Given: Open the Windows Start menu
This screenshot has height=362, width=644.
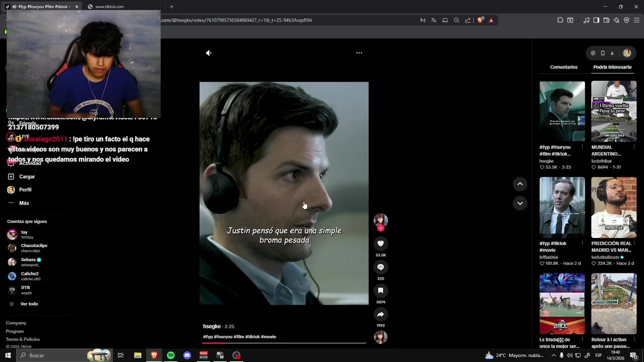Looking at the screenshot, I should click(8, 355).
